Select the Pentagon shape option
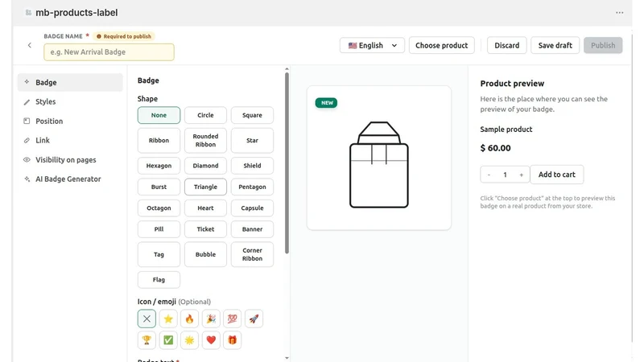The image size is (644, 362). [x=252, y=187]
